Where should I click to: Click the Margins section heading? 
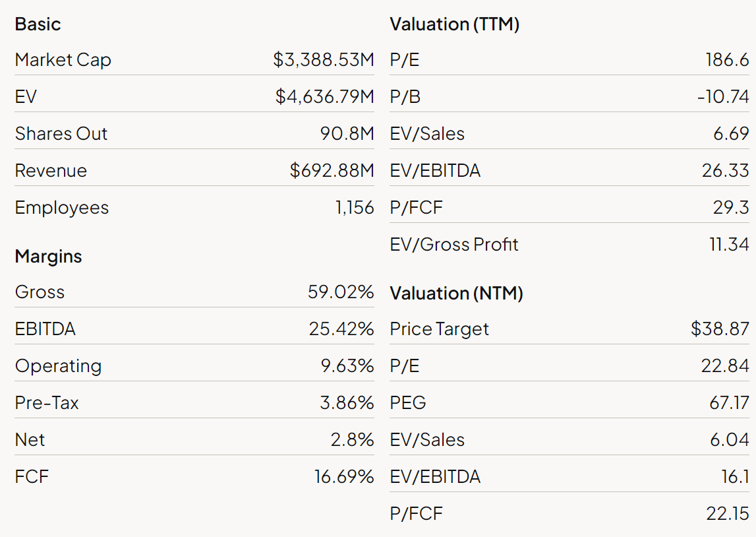(48, 257)
